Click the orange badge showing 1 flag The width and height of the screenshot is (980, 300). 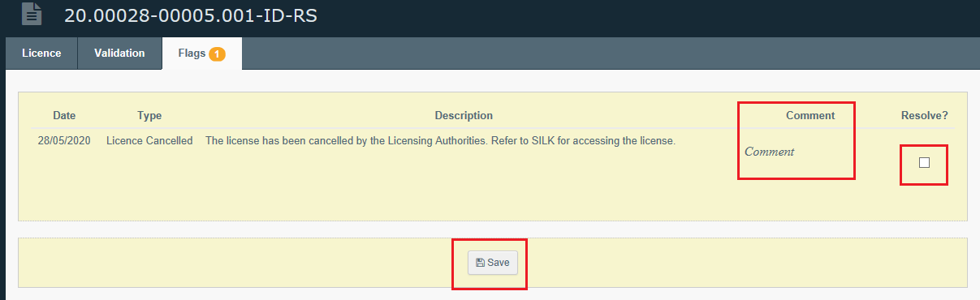tap(217, 54)
